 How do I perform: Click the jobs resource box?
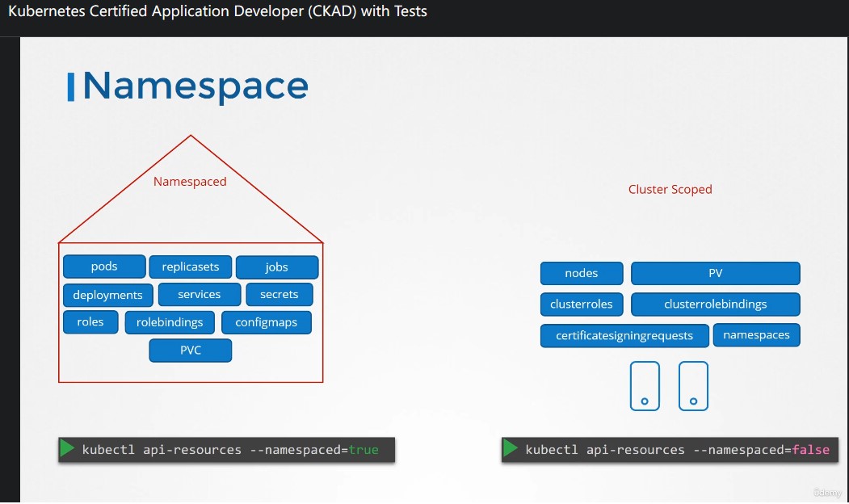point(277,267)
